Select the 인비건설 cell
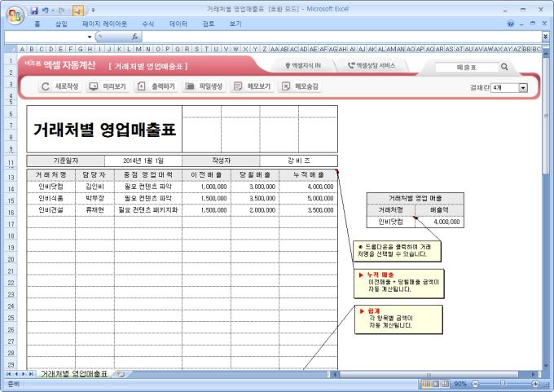554x392 pixels. 51,210
